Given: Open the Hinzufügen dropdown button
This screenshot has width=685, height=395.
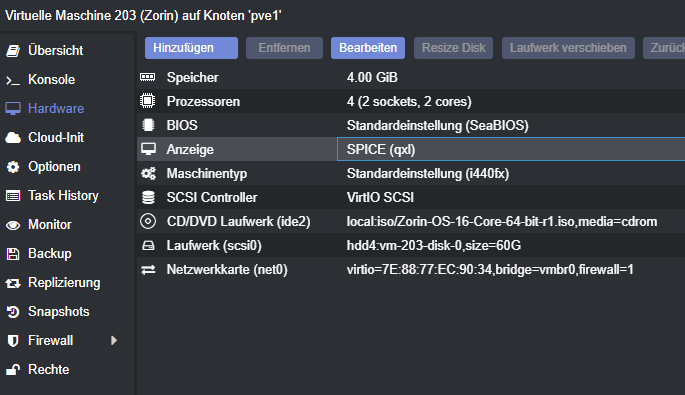Looking at the screenshot, I should tap(191, 48).
